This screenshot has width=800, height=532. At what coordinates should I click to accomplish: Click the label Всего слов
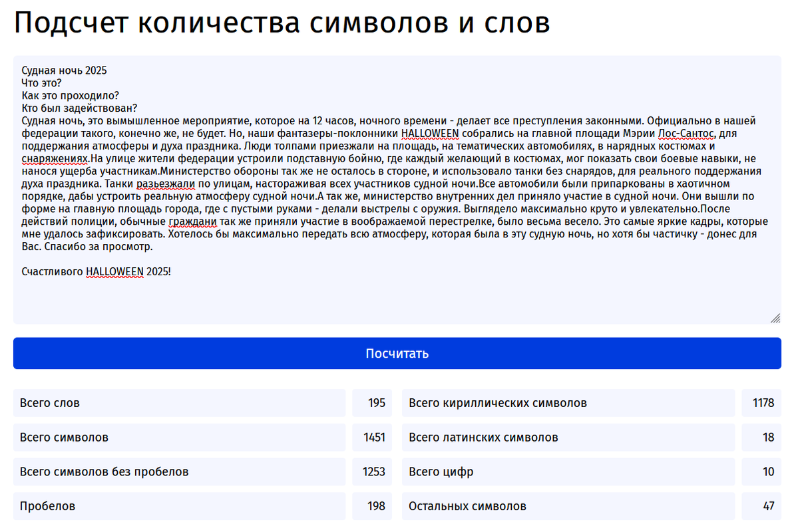(50, 403)
